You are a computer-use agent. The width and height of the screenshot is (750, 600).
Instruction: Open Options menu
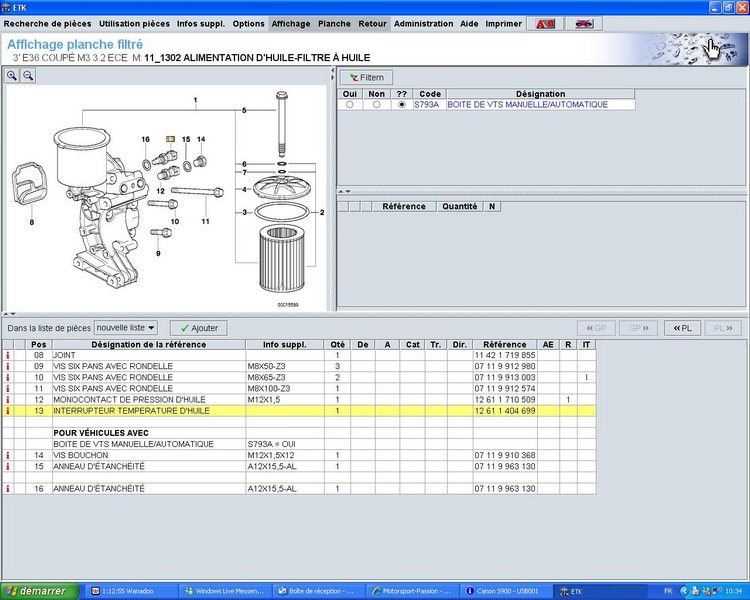248,23
